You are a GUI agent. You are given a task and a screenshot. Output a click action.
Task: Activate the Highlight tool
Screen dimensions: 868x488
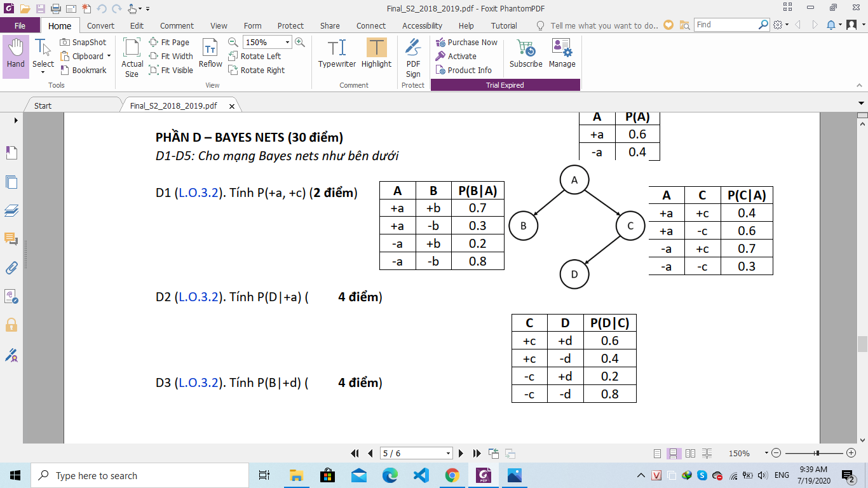(x=376, y=53)
